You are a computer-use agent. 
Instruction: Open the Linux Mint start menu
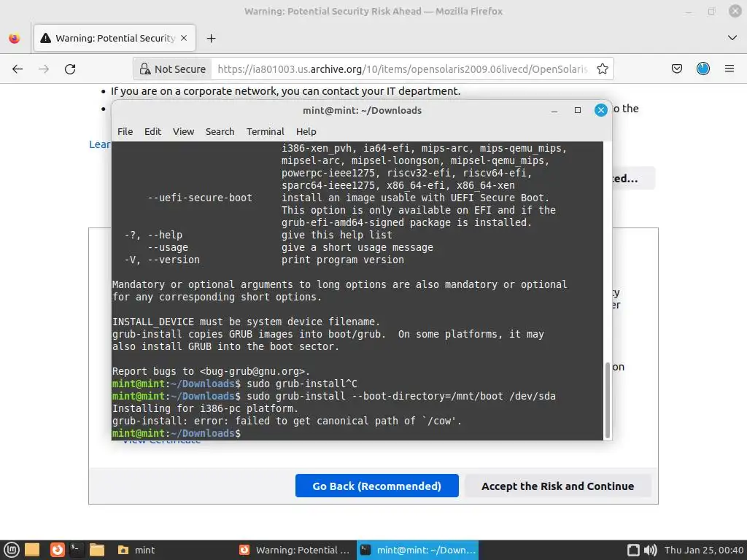12,550
